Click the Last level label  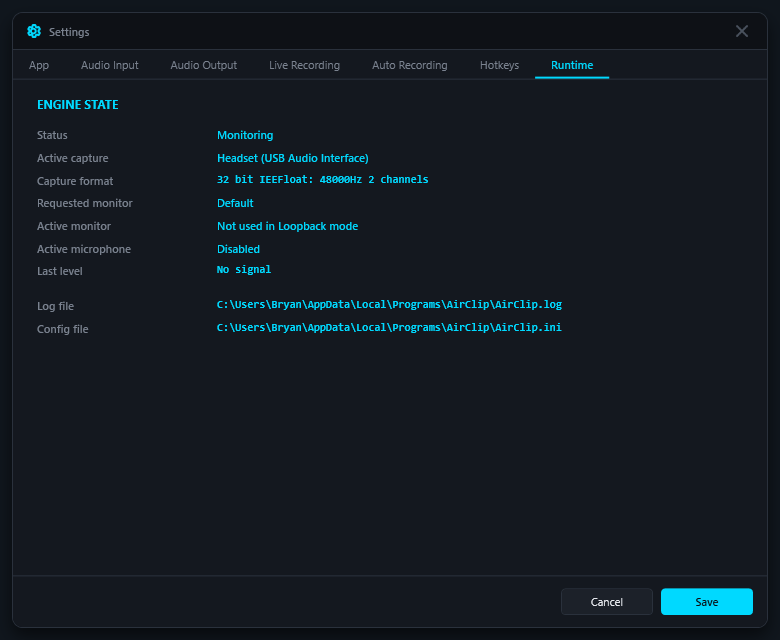point(60,271)
